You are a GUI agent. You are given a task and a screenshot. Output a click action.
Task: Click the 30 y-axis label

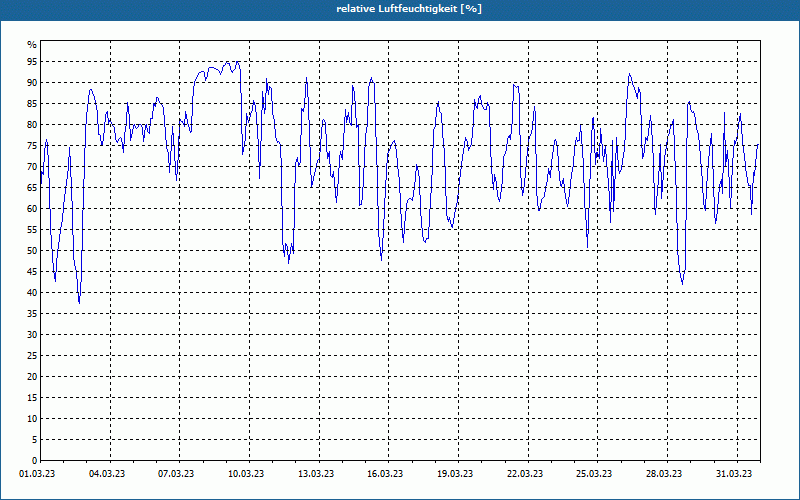[x=32, y=335]
